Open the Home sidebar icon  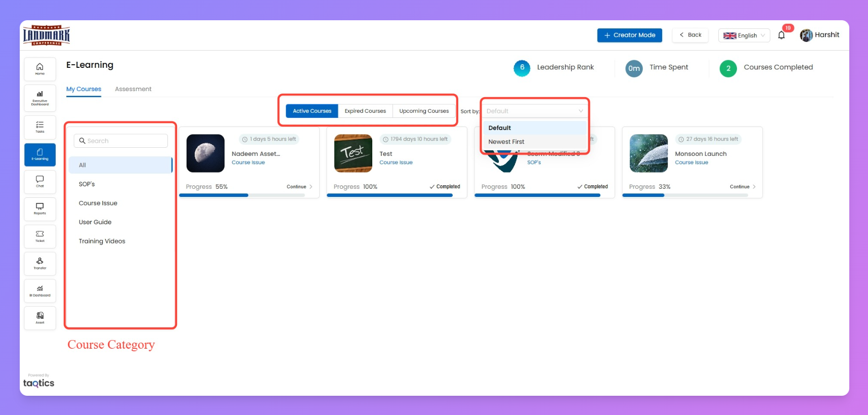40,69
